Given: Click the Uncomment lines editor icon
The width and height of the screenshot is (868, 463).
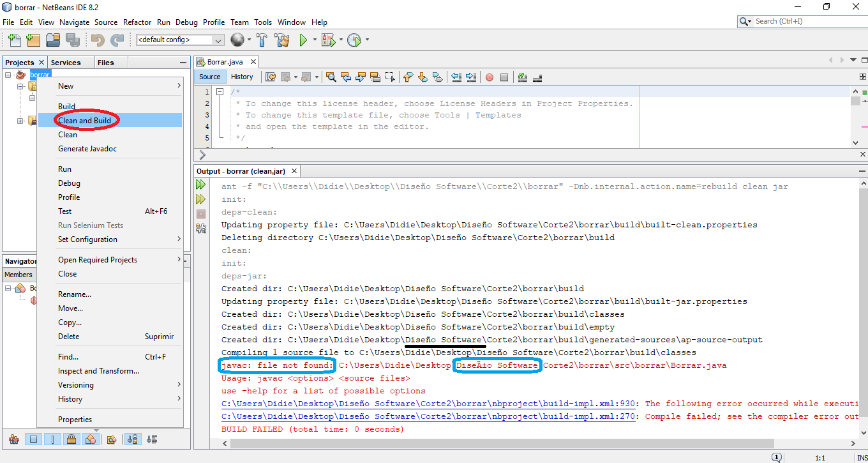Looking at the screenshot, I should point(537,77).
